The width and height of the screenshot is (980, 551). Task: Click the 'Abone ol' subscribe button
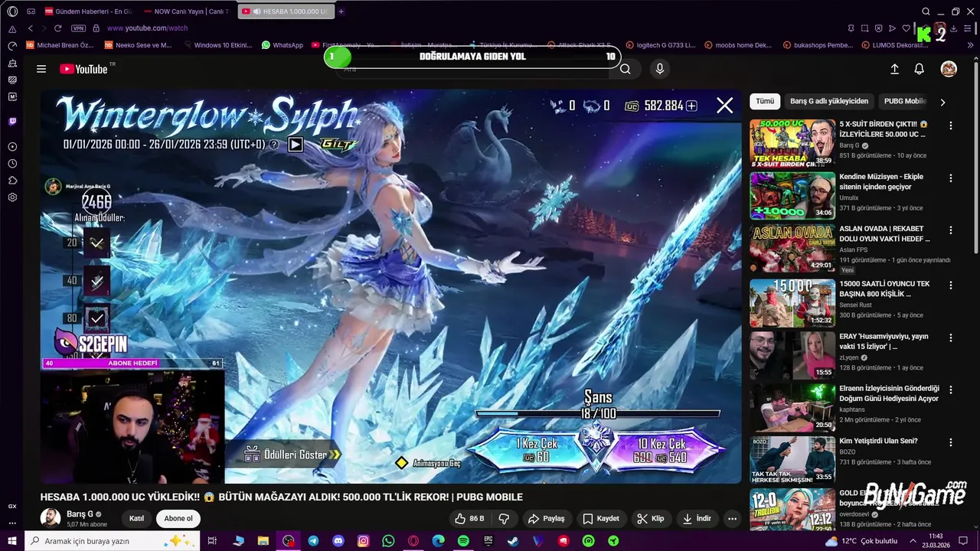178,518
